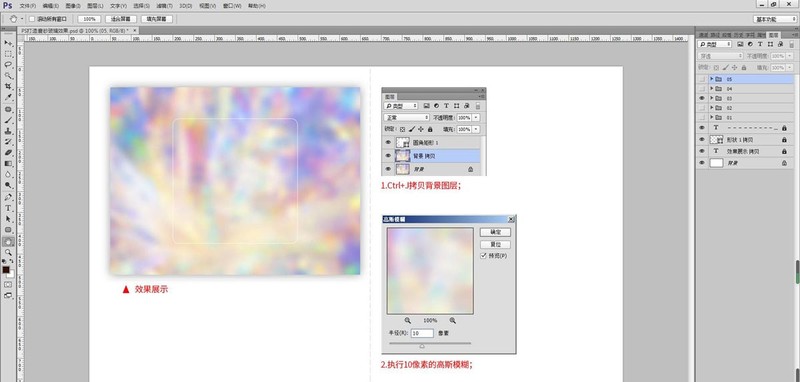Click the 填充屏幕 button
This screenshot has height=382, width=800.
click(157, 19)
